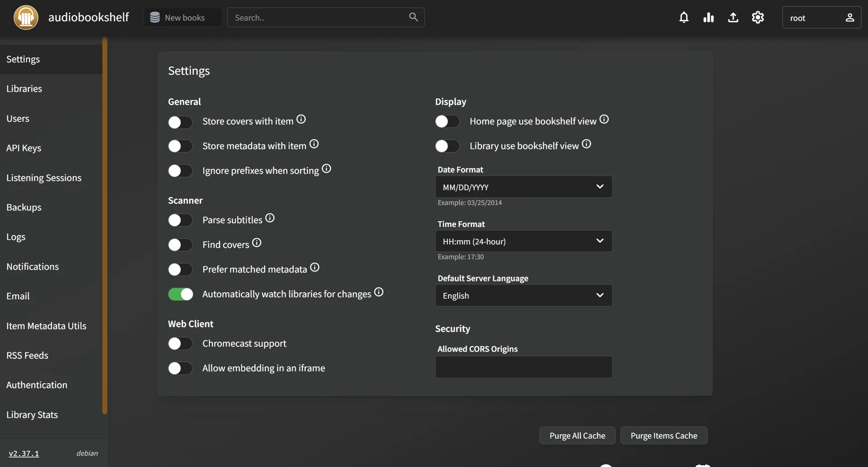The image size is (868, 467).
Task: Open the settings gear icon
Action: click(758, 17)
